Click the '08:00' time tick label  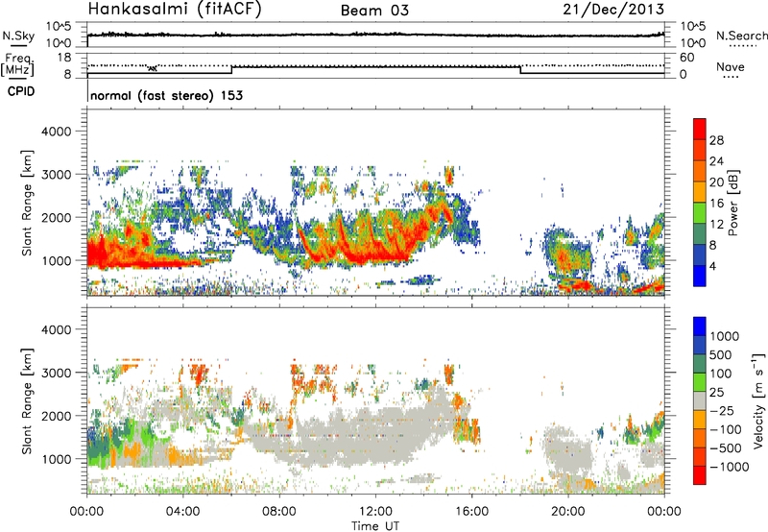[x=279, y=512]
